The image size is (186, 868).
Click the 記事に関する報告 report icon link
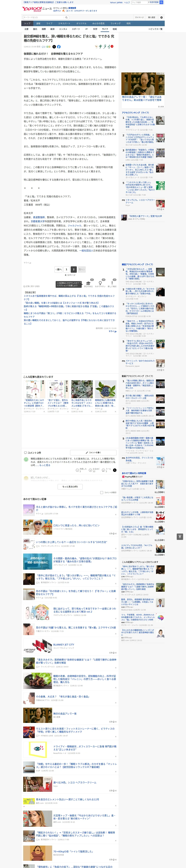tap(31, 286)
